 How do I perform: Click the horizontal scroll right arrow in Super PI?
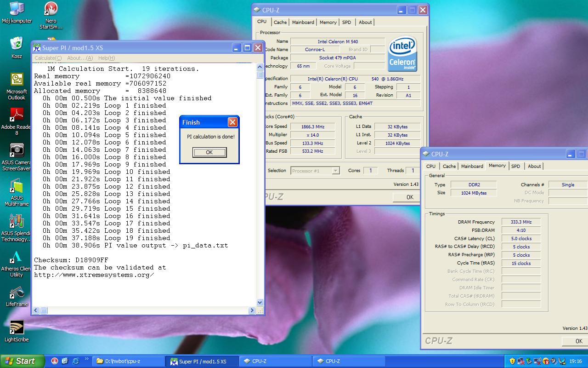pos(253,310)
